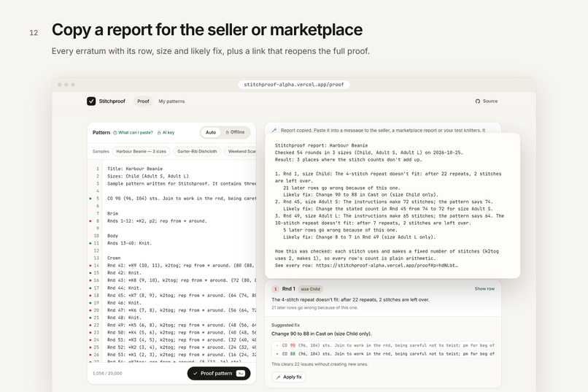Open the AI key setting
The image size is (588, 392).
pyautogui.click(x=166, y=132)
